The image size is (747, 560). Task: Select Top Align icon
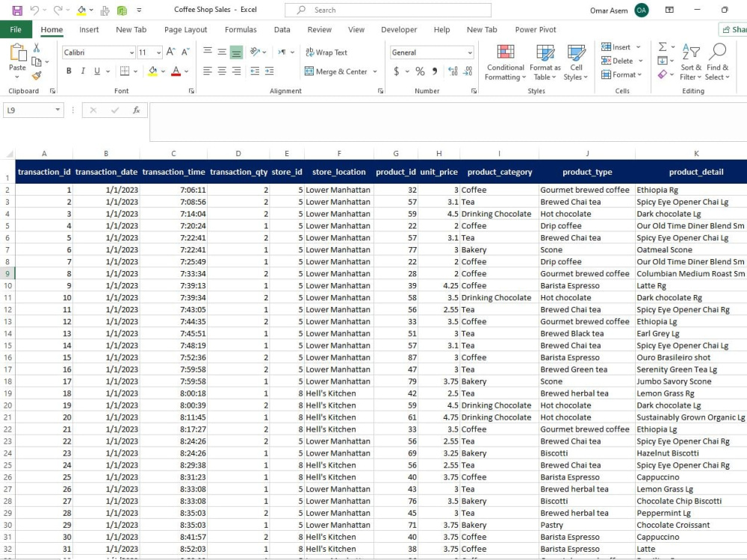pos(208,52)
